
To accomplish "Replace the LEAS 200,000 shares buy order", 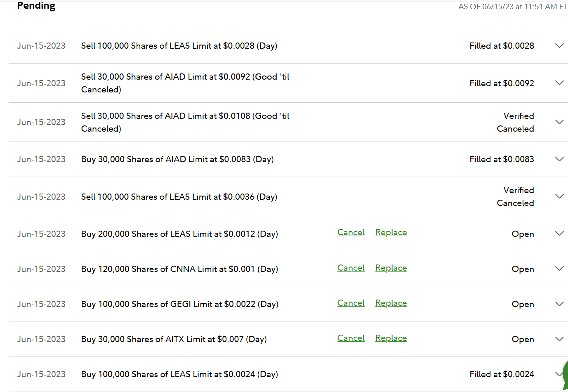I will click(x=391, y=233).
